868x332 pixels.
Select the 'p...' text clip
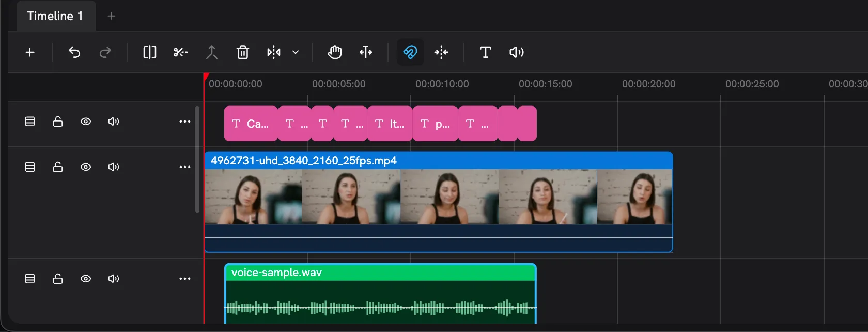[x=436, y=124]
